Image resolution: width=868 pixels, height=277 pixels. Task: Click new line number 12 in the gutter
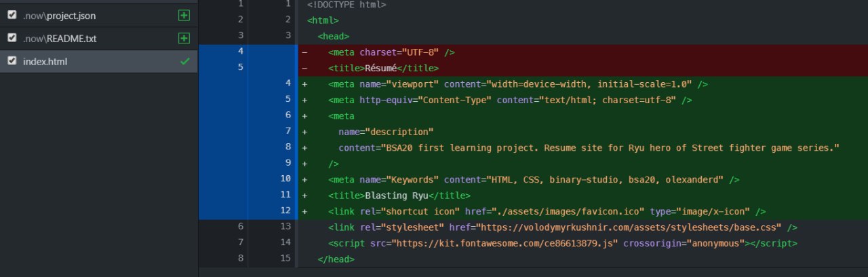point(285,210)
